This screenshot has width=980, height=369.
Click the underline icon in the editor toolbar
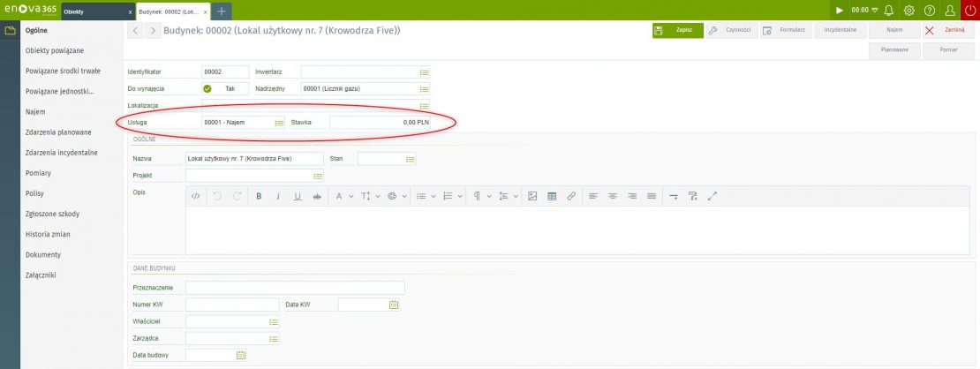297,196
